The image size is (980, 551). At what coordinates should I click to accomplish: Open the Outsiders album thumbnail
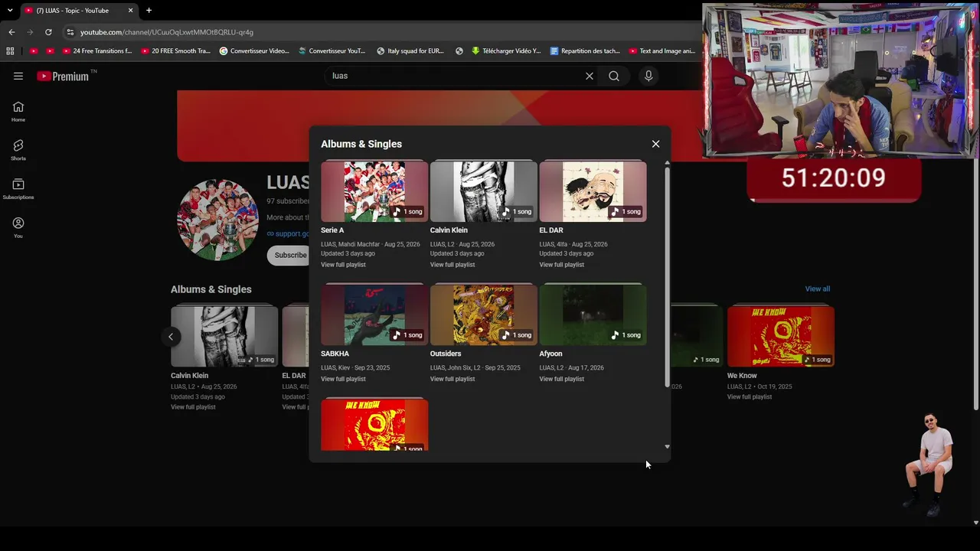pos(484,315)
